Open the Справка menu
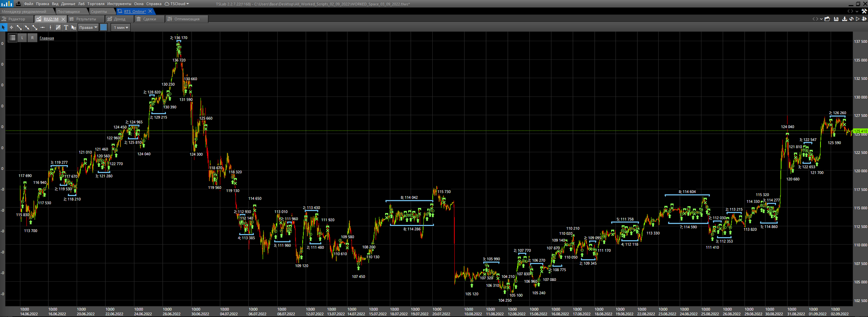Screen dimensions: 868x317 [154, 4]
